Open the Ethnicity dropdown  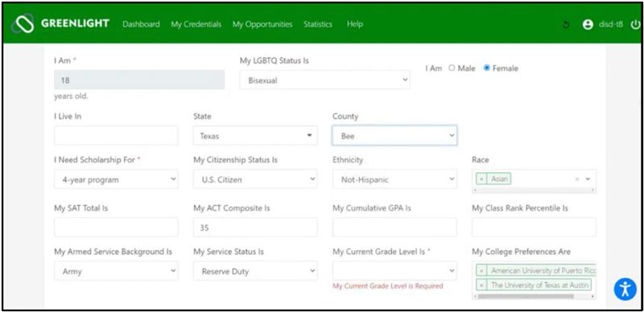pos(394,179)
